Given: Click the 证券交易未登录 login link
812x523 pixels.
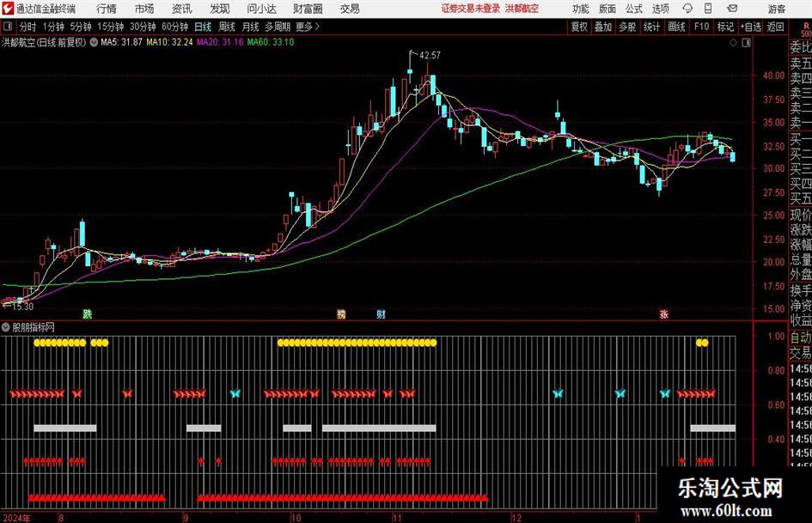Looking at the screenshot, I should [x=471, y=9].
